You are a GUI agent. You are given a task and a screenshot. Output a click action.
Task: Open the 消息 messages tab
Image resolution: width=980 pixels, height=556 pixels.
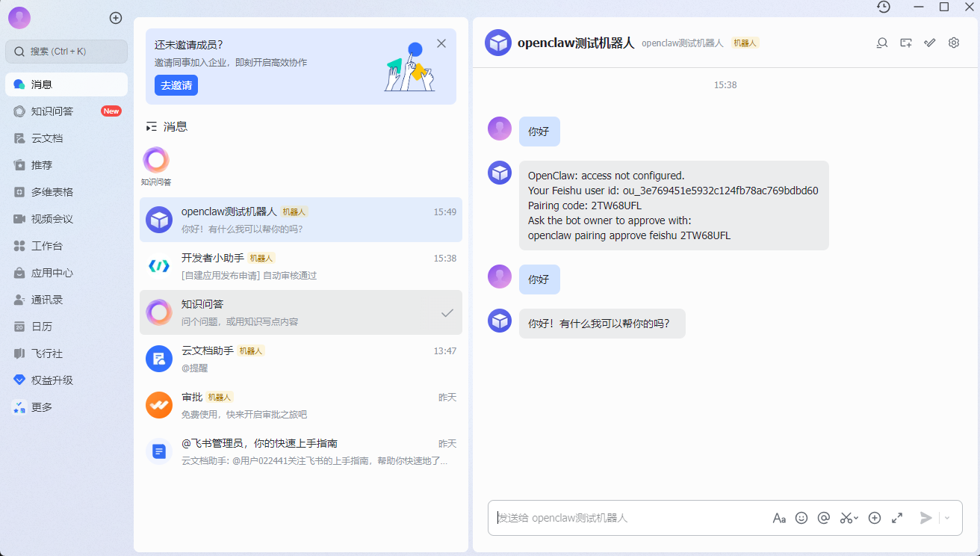[x=66, y=84]
